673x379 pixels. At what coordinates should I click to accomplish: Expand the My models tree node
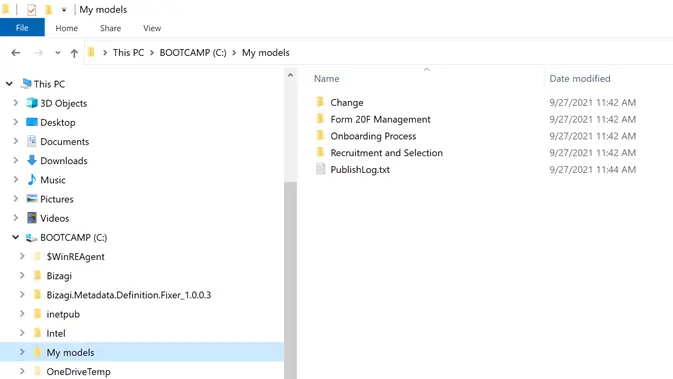[x=22, y=352]
